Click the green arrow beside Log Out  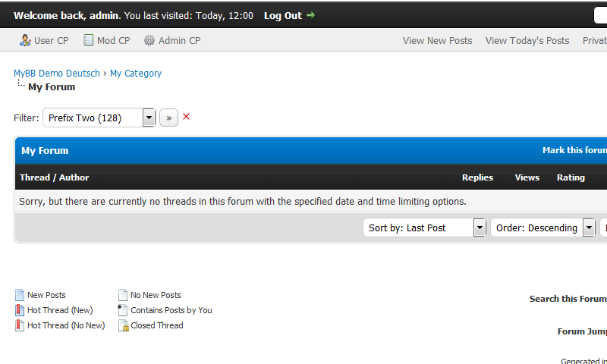click(310, 15)
